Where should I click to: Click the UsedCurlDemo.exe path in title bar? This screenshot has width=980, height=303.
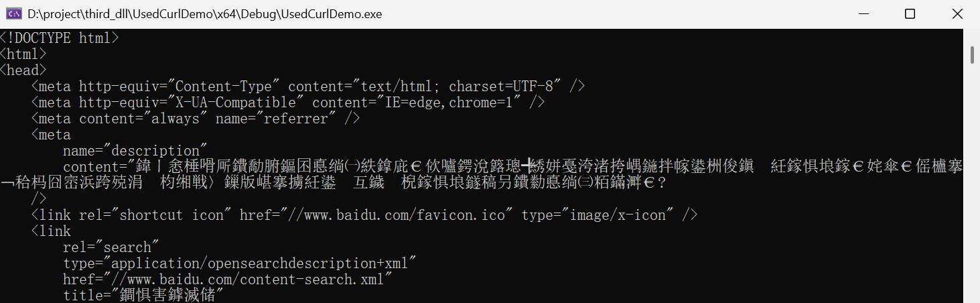[205, 14]
